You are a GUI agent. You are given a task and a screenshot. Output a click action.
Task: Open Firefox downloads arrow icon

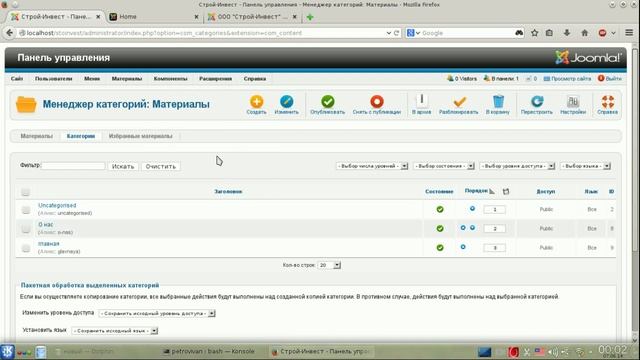[x=567, y=33]
